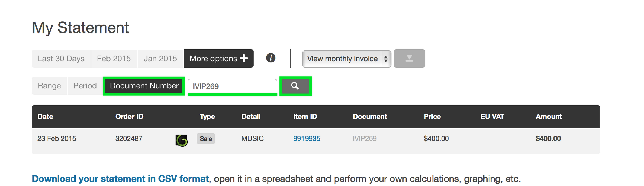Viewport: 644px width, 186px height.
Task: Select the Period filter tab
Action: click(85, 86)
